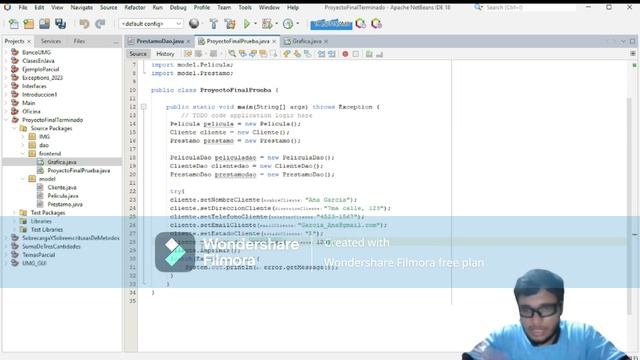Click the History view button
This screenshot has width=640, height=360.
(165, 53)
